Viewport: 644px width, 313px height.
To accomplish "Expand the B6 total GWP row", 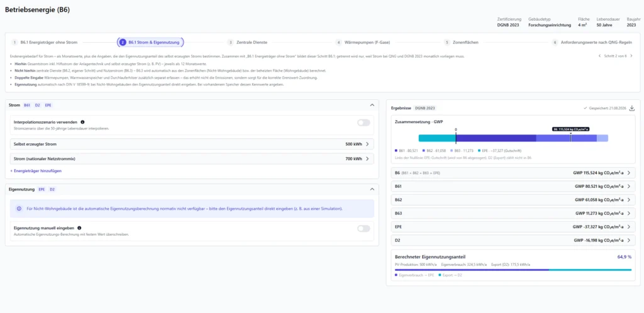I will pyautogui.click(x=513, y=173).
